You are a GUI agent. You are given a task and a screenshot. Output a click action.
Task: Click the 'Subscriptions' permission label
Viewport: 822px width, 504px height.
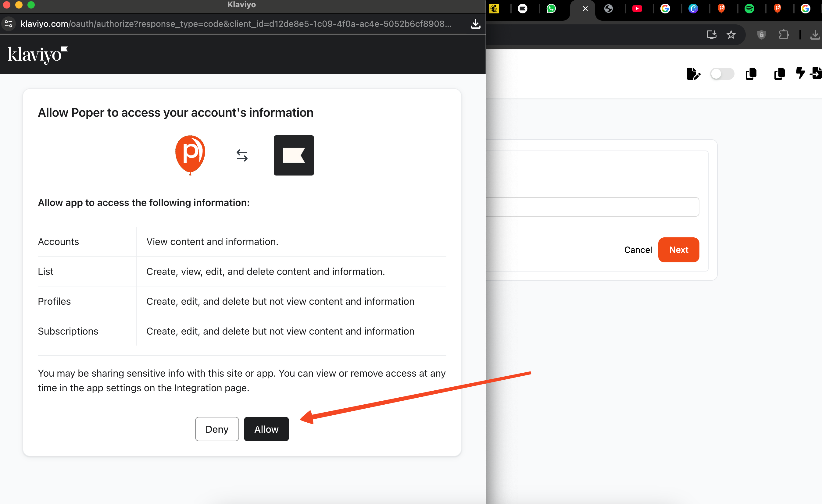[68, 331]
